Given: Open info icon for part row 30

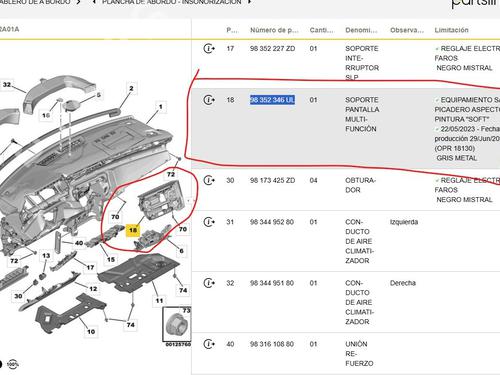Looking at the screenshot, I should [209, 180].
